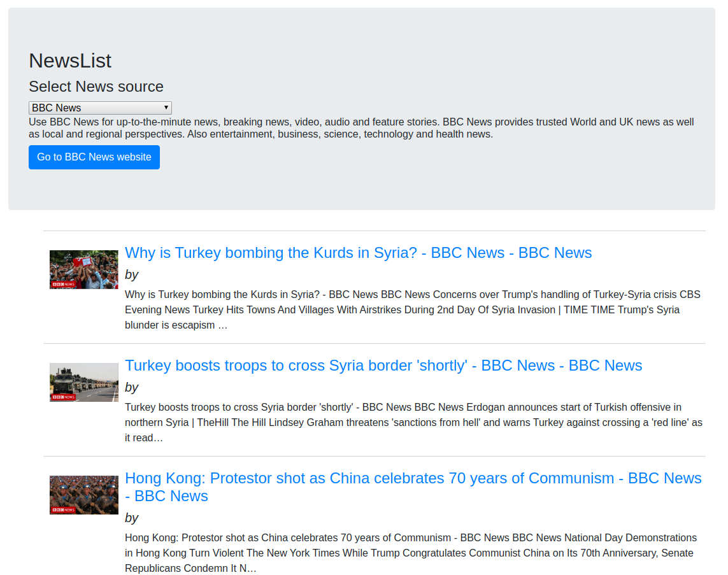
Task: Click the BBC News source description paragraph
Action: 361,128
